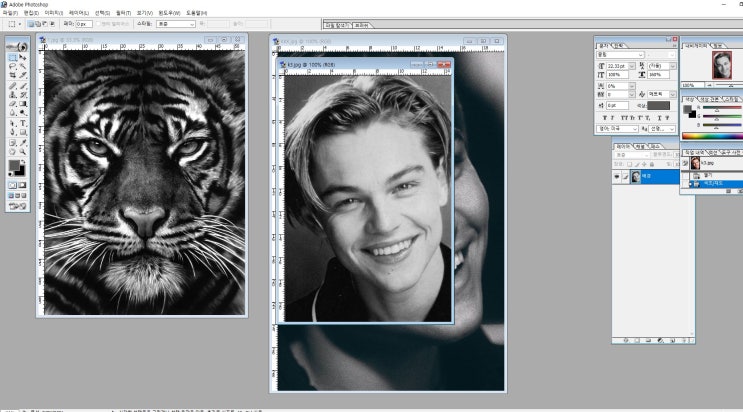Select the Move tool
The height and width of the screenshot is (412, 743).
[x=23, y=57]
